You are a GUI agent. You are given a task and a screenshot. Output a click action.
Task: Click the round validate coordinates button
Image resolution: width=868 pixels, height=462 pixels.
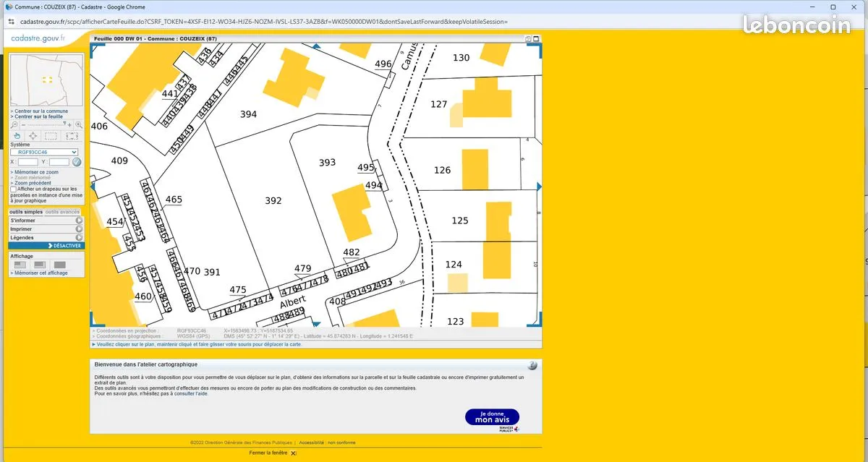pyautogui.click(x=77, y=162)
